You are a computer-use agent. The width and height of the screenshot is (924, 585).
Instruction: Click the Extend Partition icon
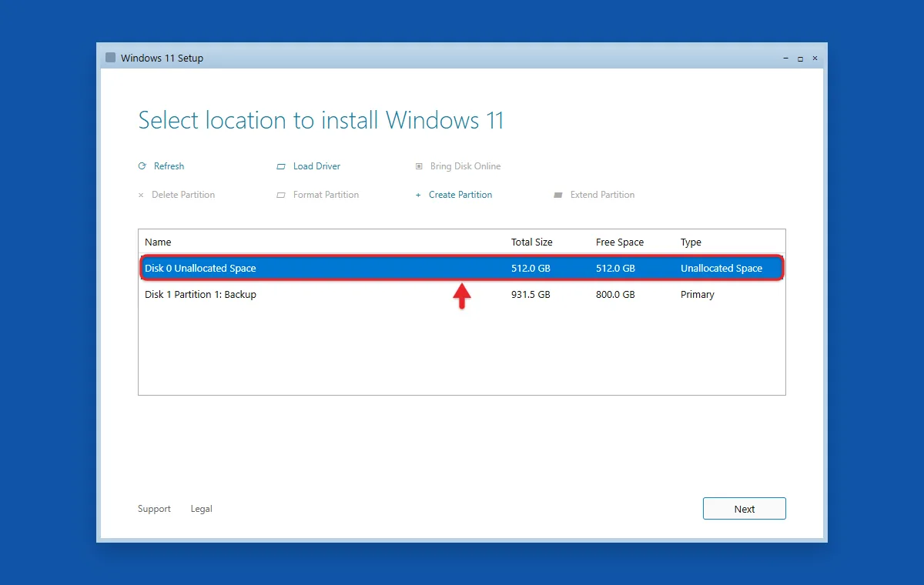click(558, 196)
